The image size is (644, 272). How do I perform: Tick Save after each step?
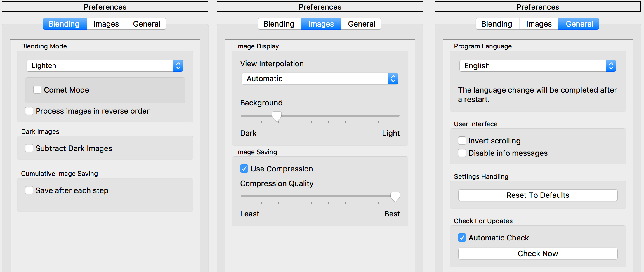tap(29, 190)
